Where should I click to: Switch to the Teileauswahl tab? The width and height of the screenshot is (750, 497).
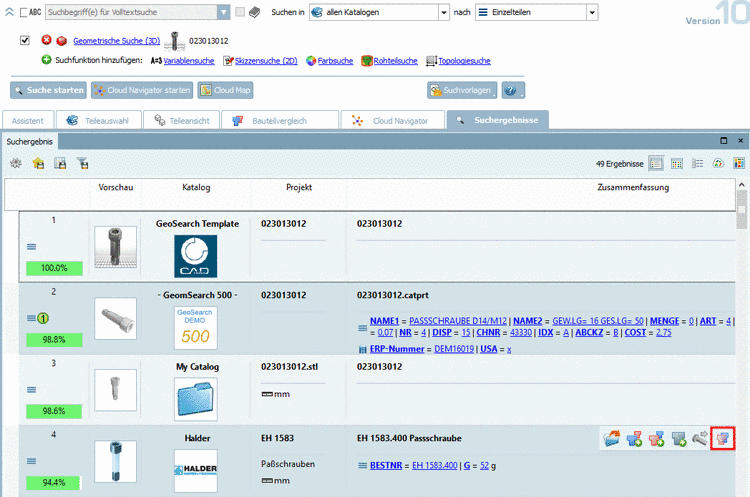point(99,121)
